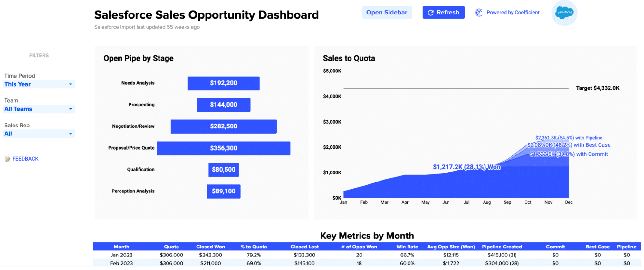Click the % to Quota column header
The height and width of the screenshot is (270, 644).
click(x=254, y=247)
